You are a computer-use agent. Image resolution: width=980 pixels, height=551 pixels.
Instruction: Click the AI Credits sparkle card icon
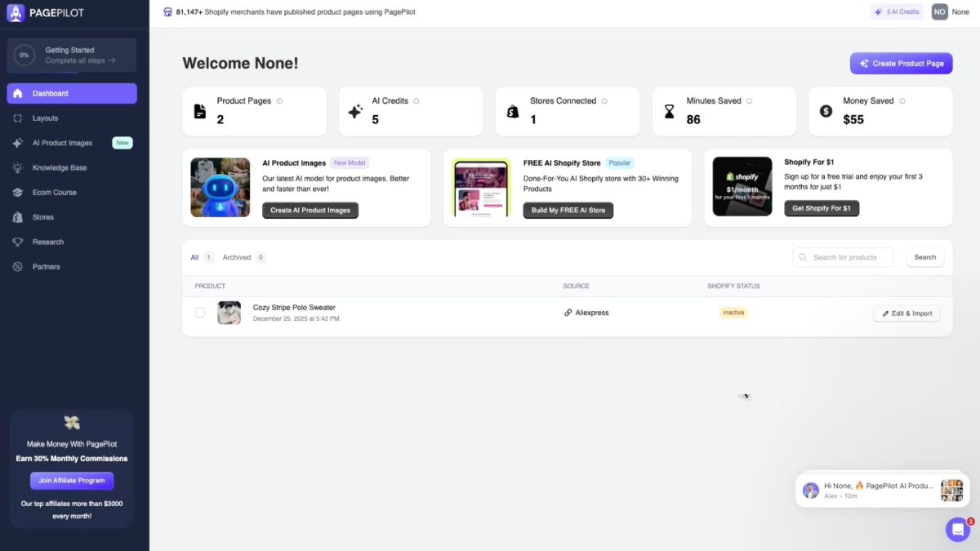point(355,111)
